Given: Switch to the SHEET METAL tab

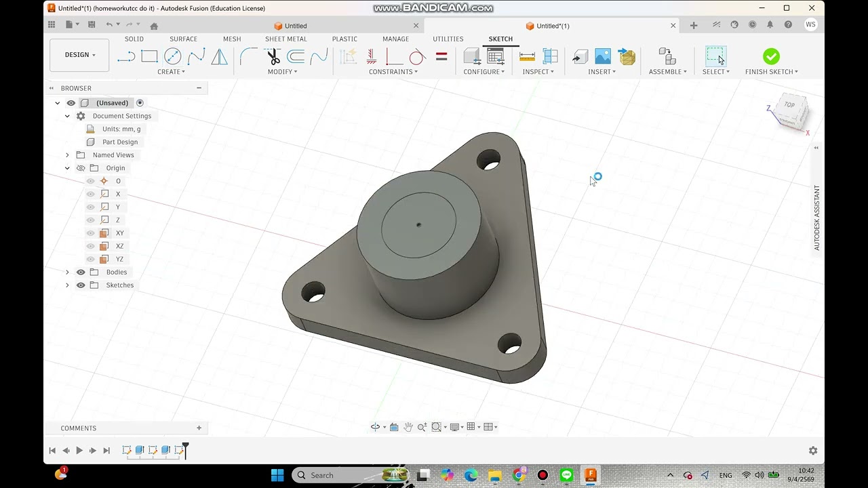Looking at the screenshot, I should point(286,39).
